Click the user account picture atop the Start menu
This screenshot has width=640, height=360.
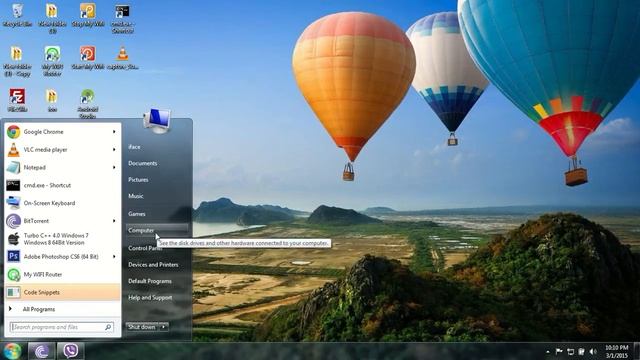[x=157, y=121]
